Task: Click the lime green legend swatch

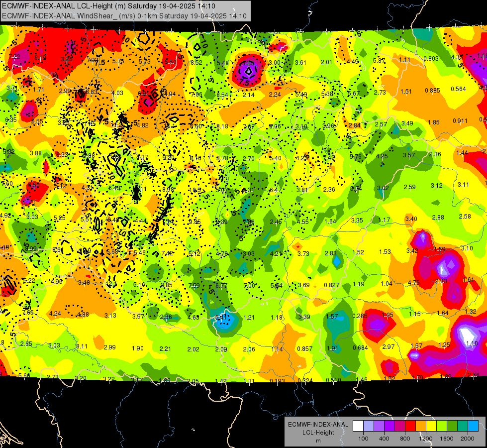Action: pyautogui.click(x=442, y=426)
